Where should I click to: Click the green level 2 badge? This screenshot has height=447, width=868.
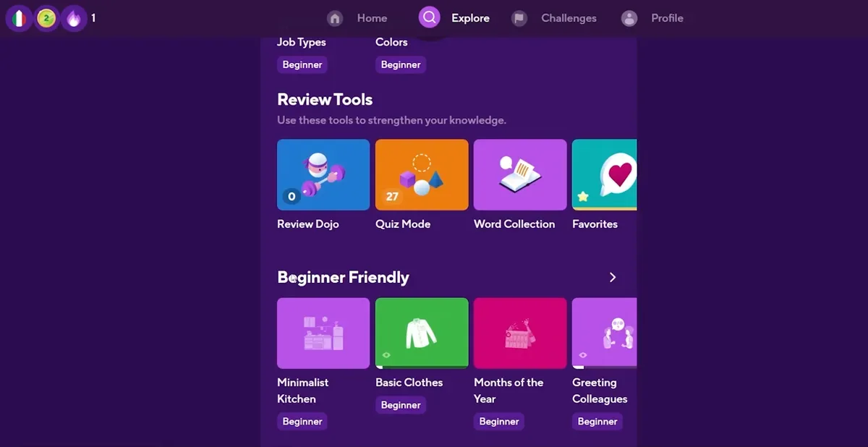[46, 19]
